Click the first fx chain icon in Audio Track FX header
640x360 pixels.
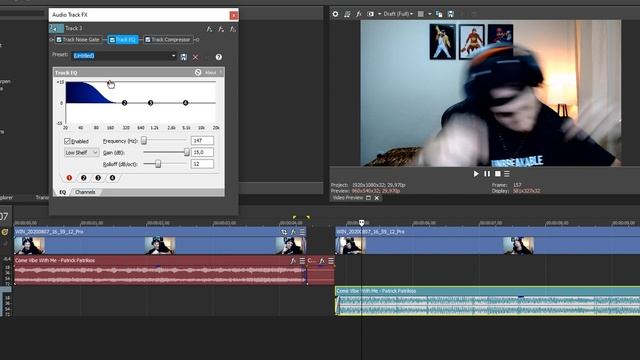(209, 29)
